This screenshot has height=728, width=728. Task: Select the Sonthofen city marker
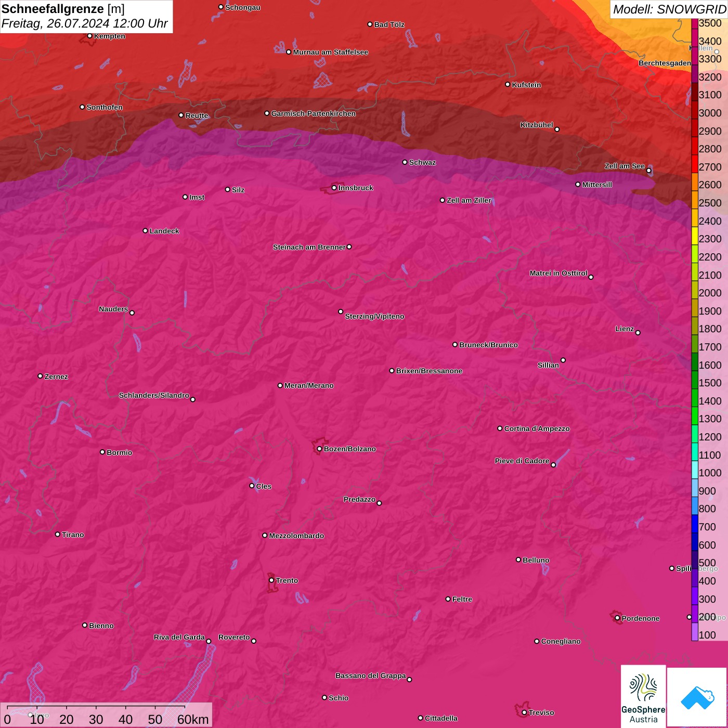82,107
